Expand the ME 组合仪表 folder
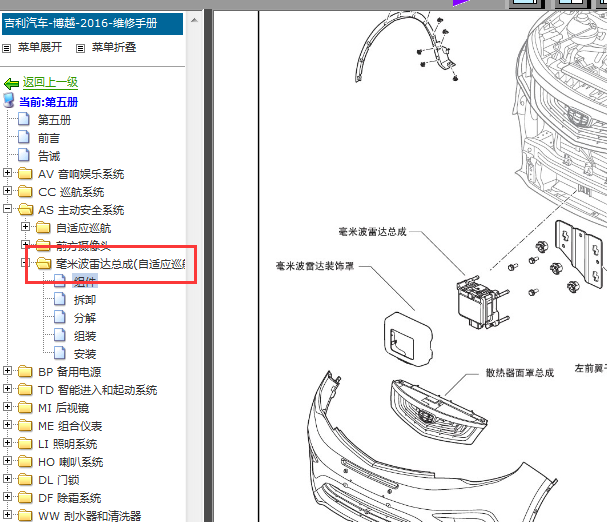Screen dimensions: 607x522 pos(7,424)
